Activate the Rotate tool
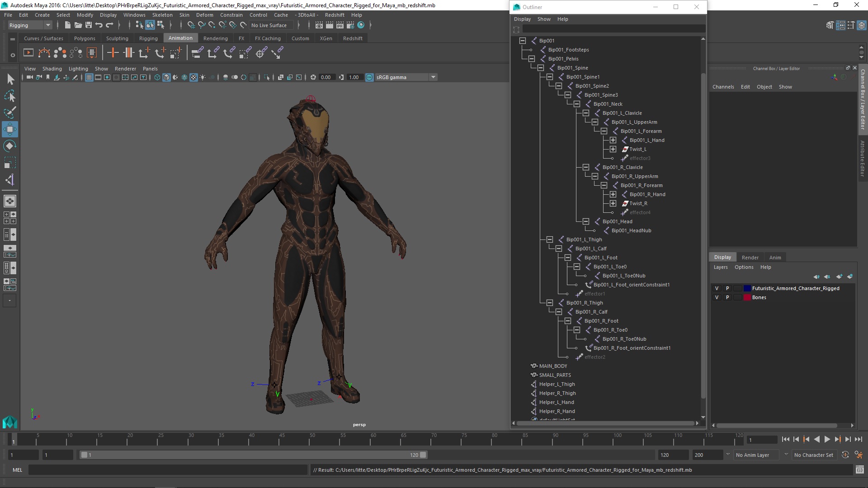 10,146
